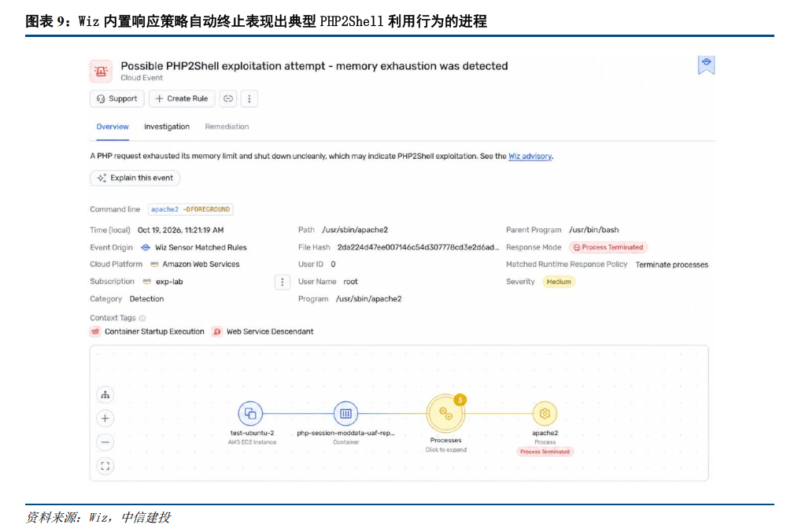Select php-session-moddata container node

[x=345, y=413]
